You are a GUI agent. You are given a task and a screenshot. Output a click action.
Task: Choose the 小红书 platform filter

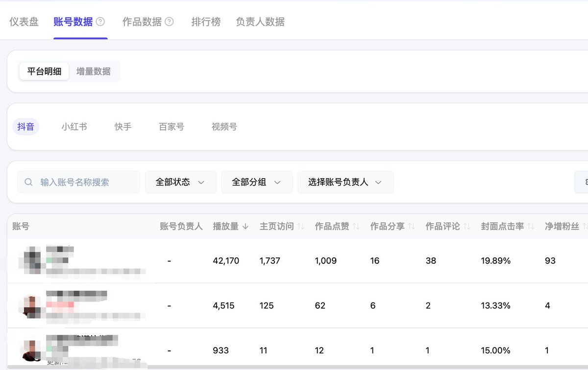[x=74, y=127]
